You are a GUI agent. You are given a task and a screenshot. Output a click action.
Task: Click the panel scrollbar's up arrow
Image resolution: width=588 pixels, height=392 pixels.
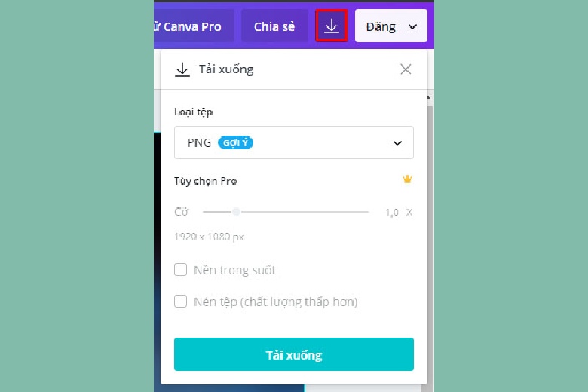[x=429, y=98]
